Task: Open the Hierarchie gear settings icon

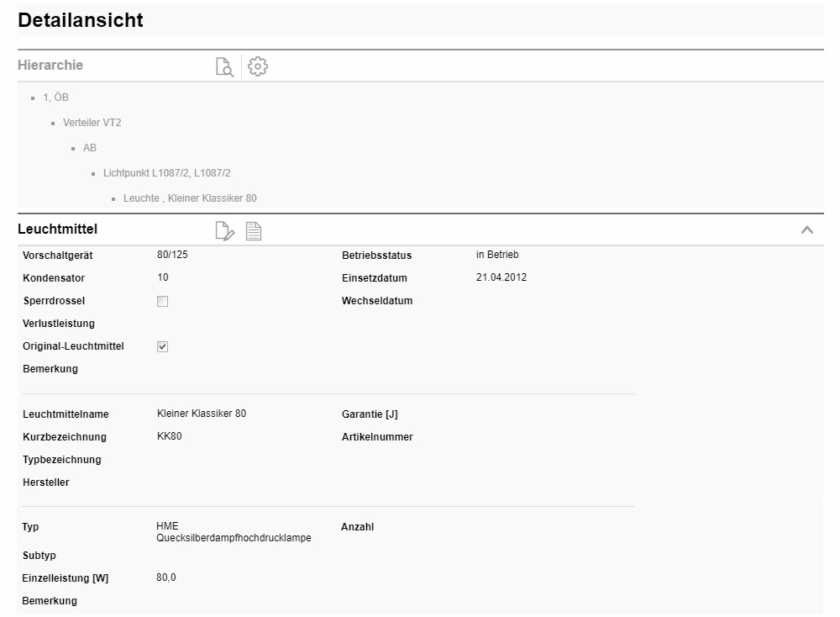Action: click(x=259, y=66)
